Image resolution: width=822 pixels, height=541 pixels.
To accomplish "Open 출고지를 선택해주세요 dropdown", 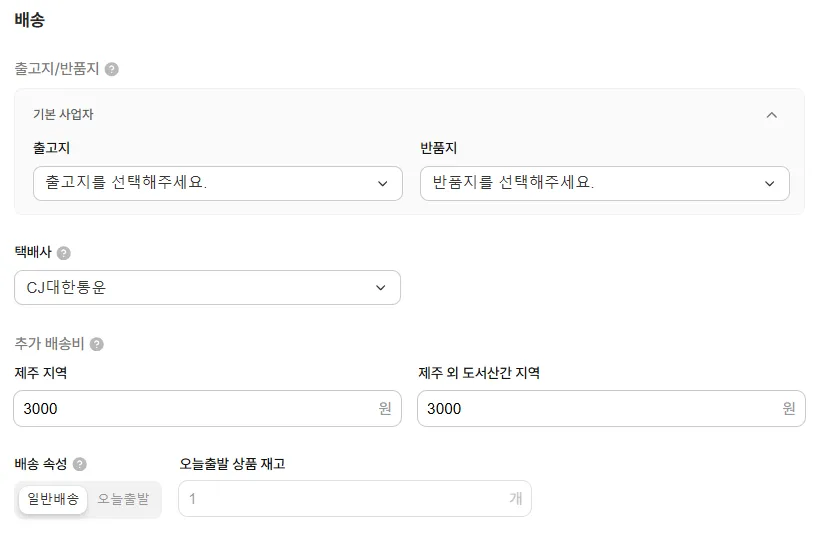I will pos(218,183).
